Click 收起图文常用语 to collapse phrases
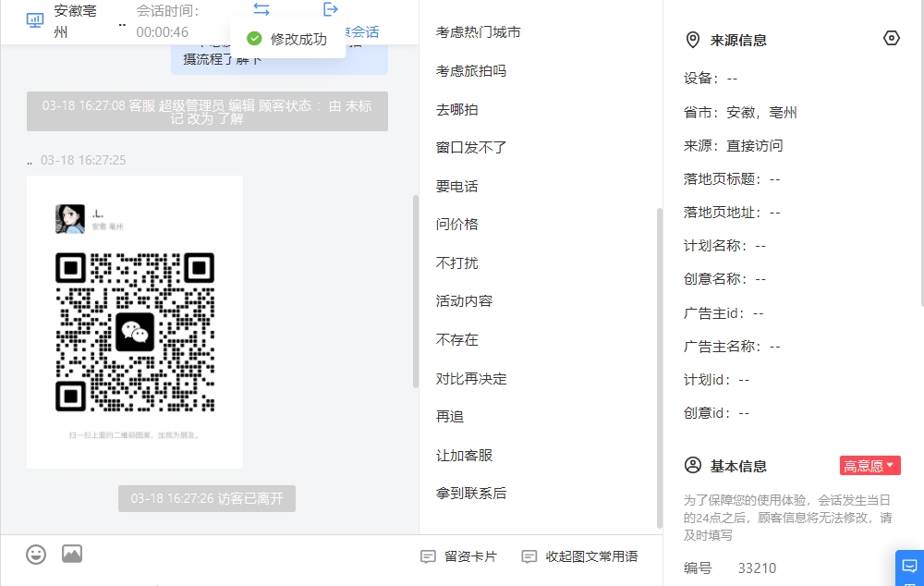 coord(591,556)
